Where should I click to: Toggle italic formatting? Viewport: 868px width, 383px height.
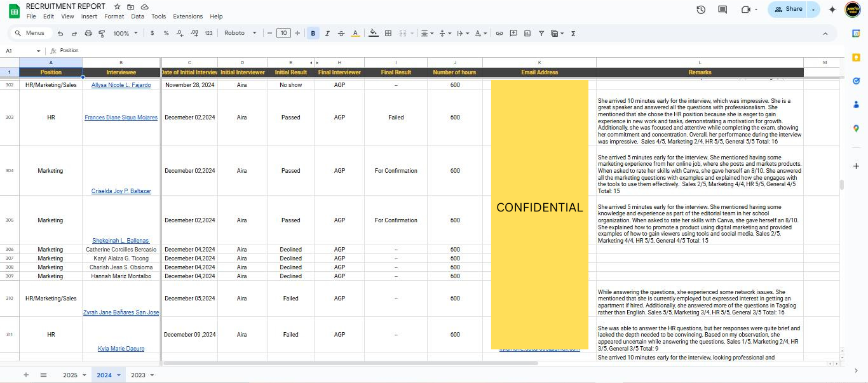coord(327,33)
